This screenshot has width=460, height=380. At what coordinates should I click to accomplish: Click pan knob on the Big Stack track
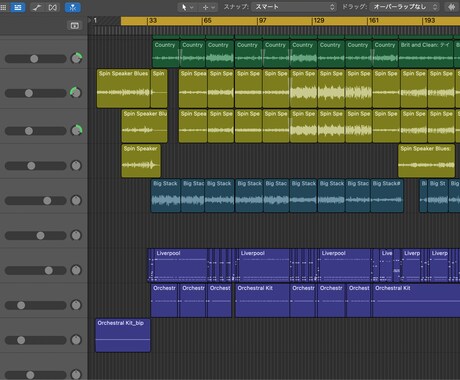click(x=76, y=200)
